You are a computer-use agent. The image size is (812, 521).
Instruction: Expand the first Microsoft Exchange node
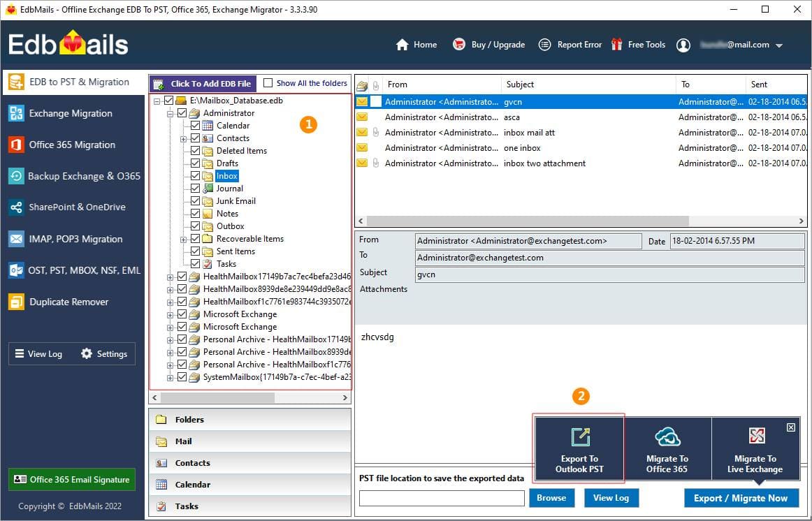(x=170, y=314)
